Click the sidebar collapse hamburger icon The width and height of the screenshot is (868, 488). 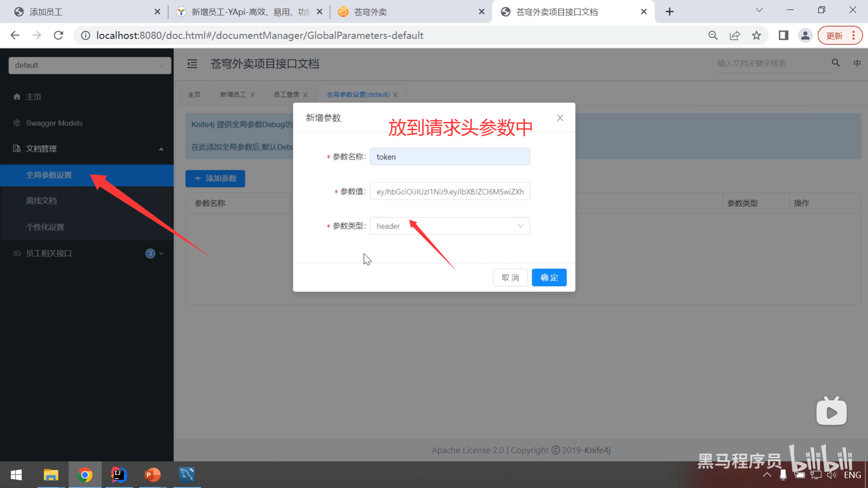click(x=192, y=64)
